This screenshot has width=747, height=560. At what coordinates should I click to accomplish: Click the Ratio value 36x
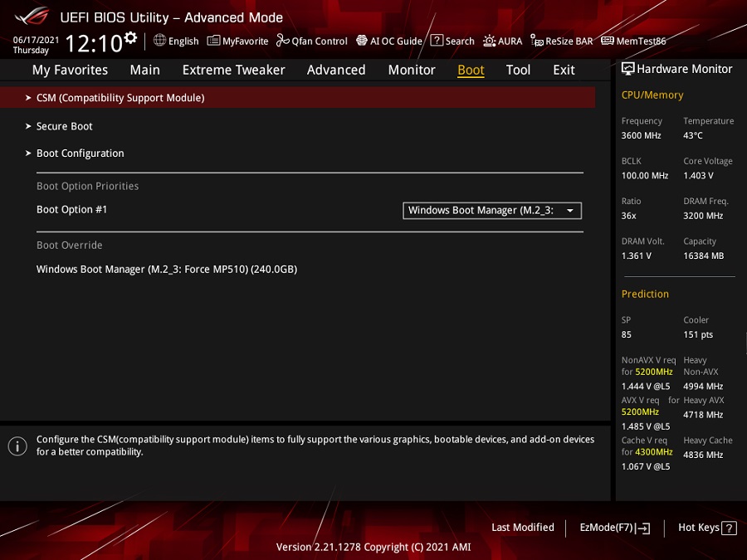(x=628, y=216)
